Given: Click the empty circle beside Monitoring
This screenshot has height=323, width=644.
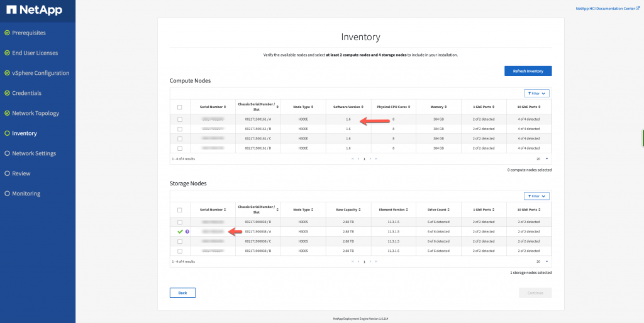Looking at the screenshot, I should pyautogui.click(x=7, y=194).
